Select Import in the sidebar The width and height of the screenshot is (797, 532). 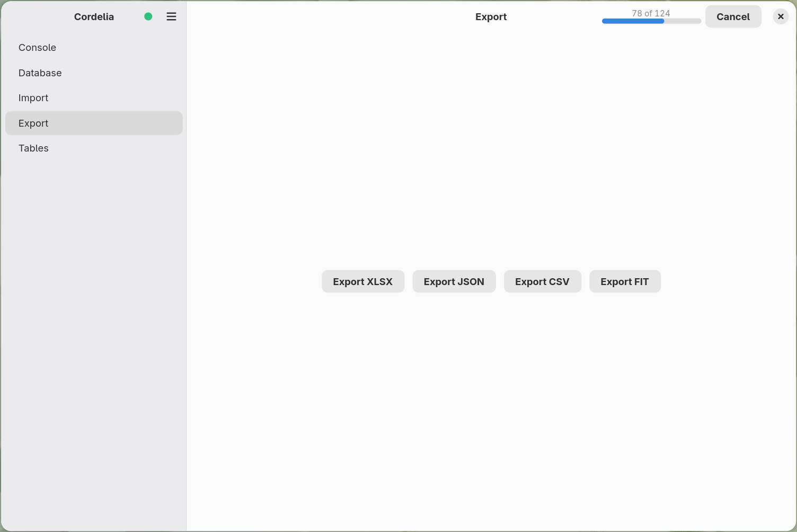coord(94,98)
